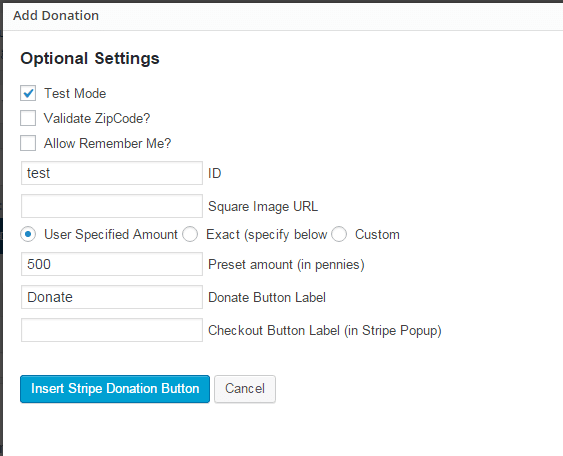Click the Validate ZipCode label text
The width and height of the screenshot is (563, 456).
tap(97, 119)
